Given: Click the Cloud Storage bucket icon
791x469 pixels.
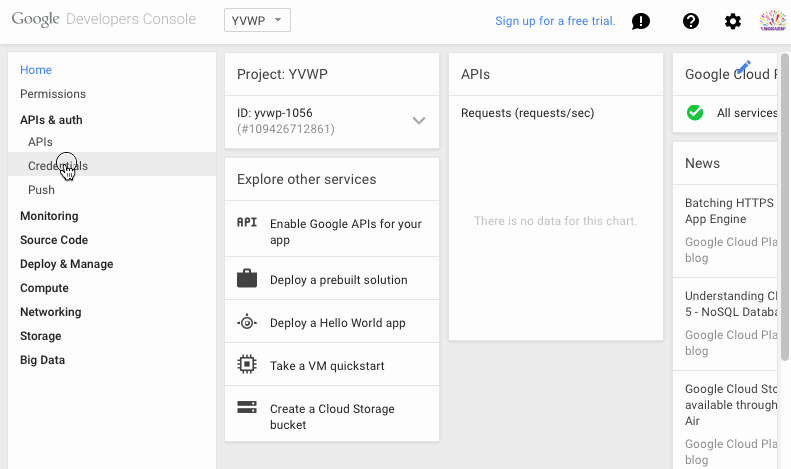Looking at the screenshot, I should tap(247, 407).
